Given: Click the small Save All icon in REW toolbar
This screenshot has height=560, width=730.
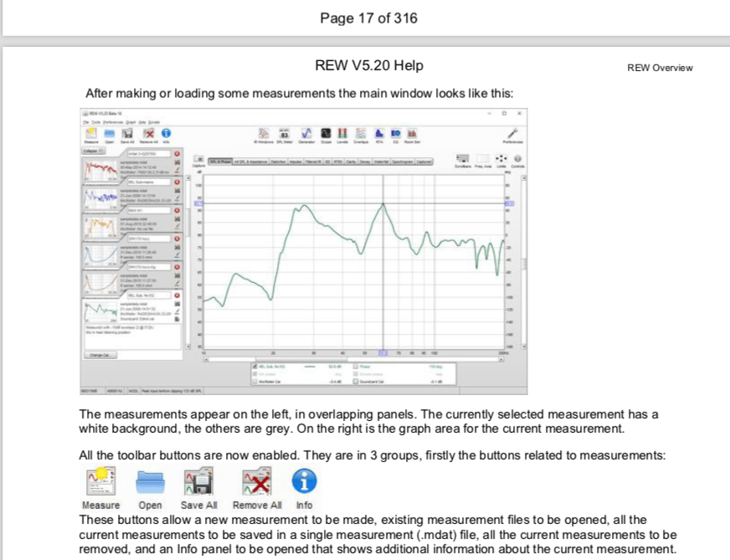Looking at the screenshot, I should click(127, 133).
